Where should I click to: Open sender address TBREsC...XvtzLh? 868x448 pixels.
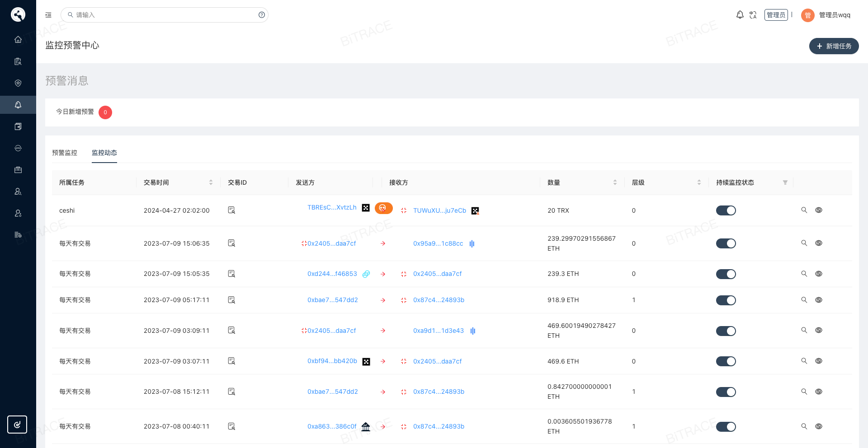click(332, 207)
